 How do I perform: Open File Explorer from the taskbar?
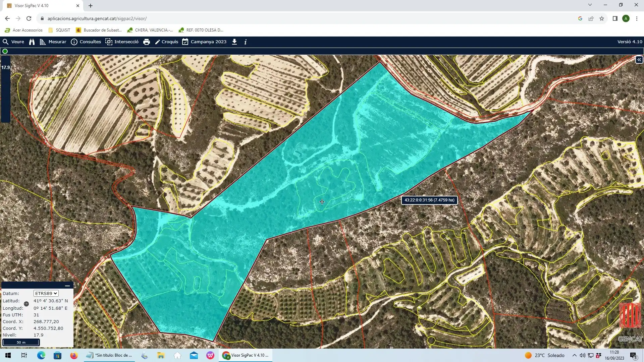coord(161,355)
